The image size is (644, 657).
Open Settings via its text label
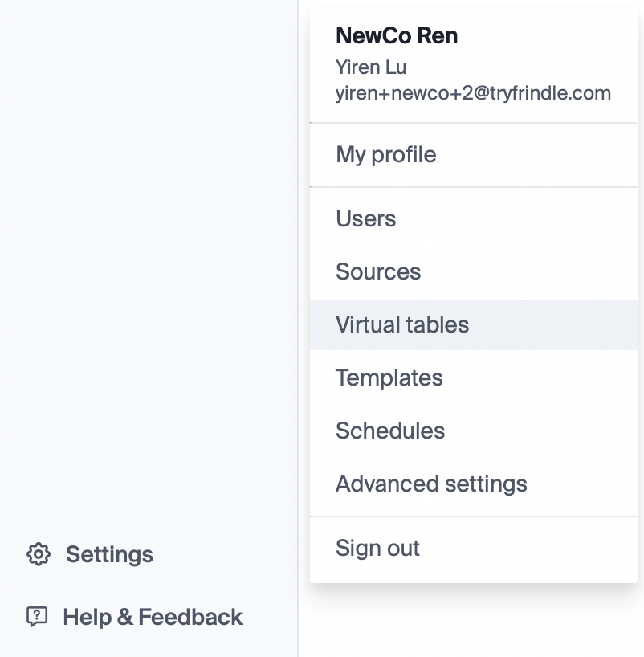tap(109, 554)
